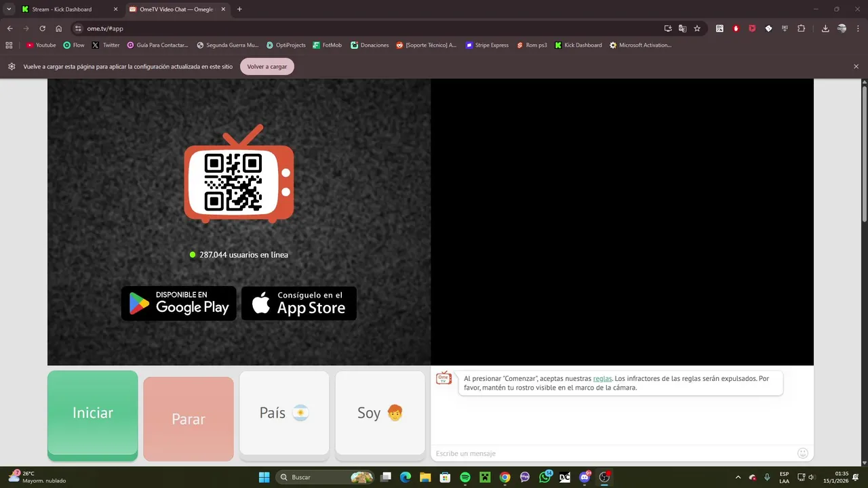Image resolution: width=868 pixels, height=488 pixels.
Task: Click the page vertical scrollbar
Action: [x=864, y=153]
